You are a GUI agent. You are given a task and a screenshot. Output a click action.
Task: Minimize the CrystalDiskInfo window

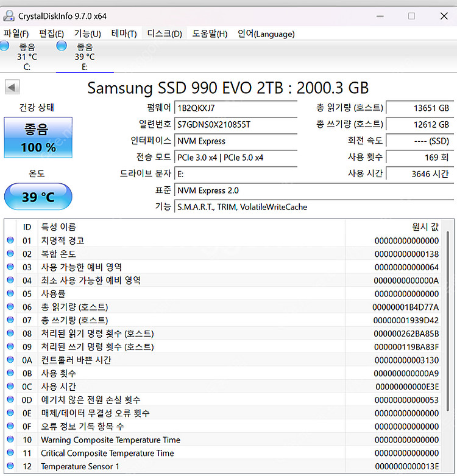(x=380, y=16)
